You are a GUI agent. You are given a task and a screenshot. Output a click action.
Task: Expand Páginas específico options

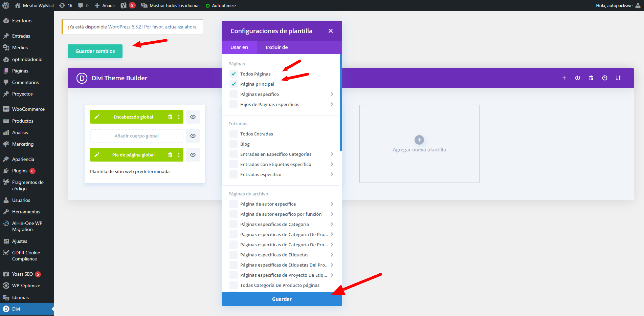[332, 94]
